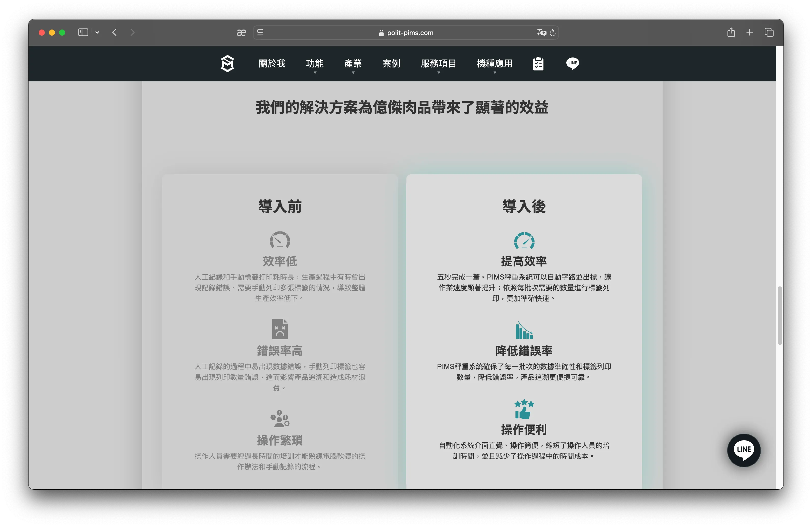Click the slow gauge icon above 效率低
812x527 pixels.
point(280,240)
